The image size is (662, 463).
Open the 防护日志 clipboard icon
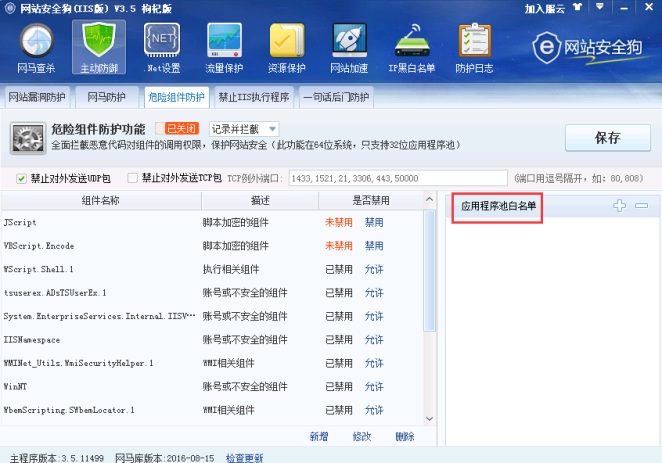point(476,48)
